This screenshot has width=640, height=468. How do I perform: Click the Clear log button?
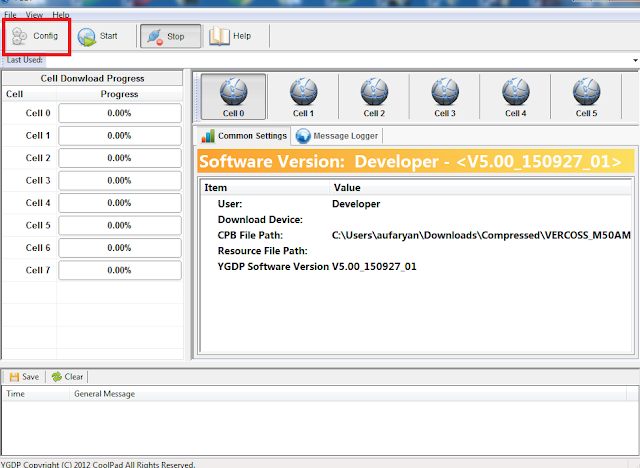tap(68, 377)
